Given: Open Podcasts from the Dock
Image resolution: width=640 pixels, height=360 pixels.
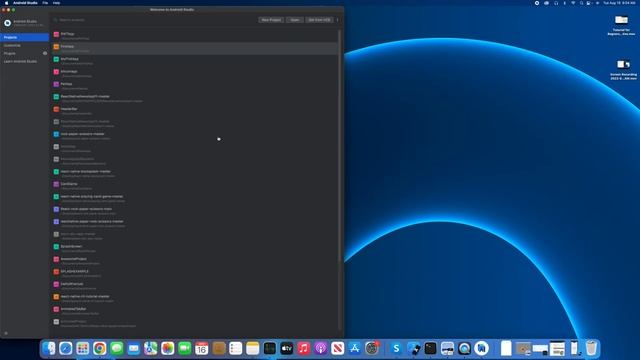Looking at the screenshot, I should click(321, 349).
